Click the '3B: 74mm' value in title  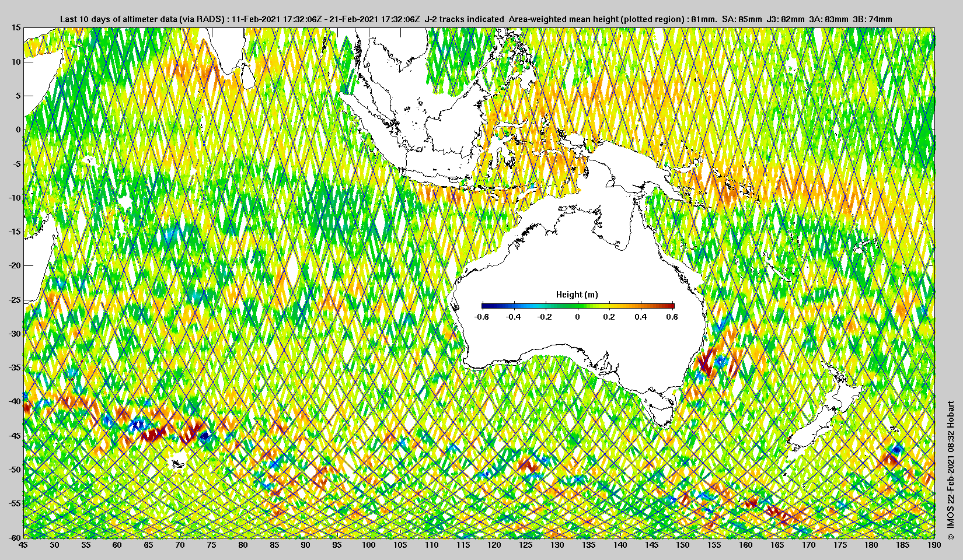(873, 19)
